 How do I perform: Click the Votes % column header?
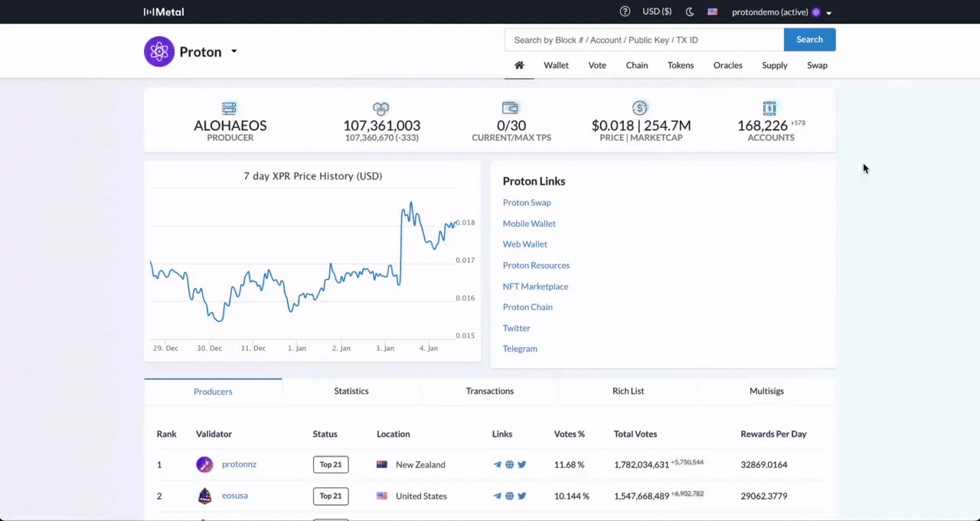point(570,434)
